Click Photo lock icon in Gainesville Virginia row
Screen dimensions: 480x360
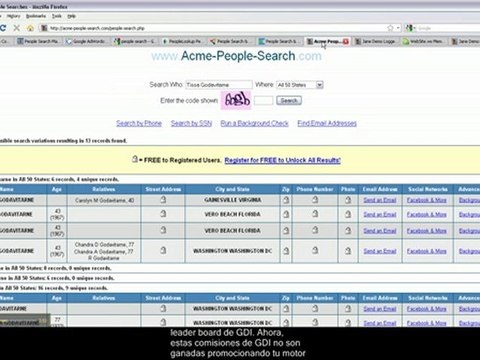348,200
